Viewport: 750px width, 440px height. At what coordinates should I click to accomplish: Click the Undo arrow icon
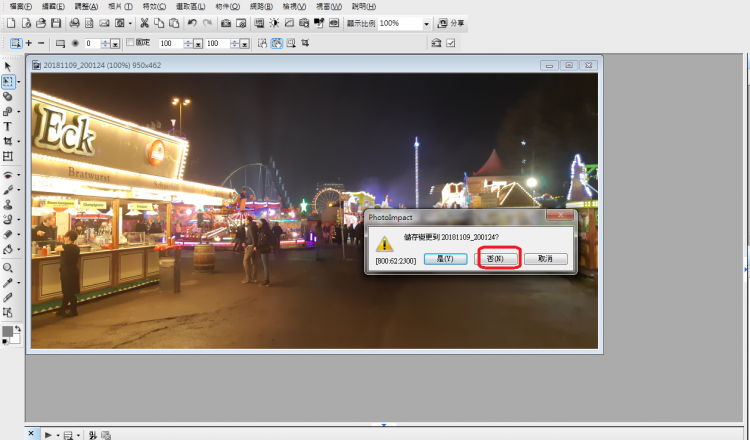(x=191, y=23)
